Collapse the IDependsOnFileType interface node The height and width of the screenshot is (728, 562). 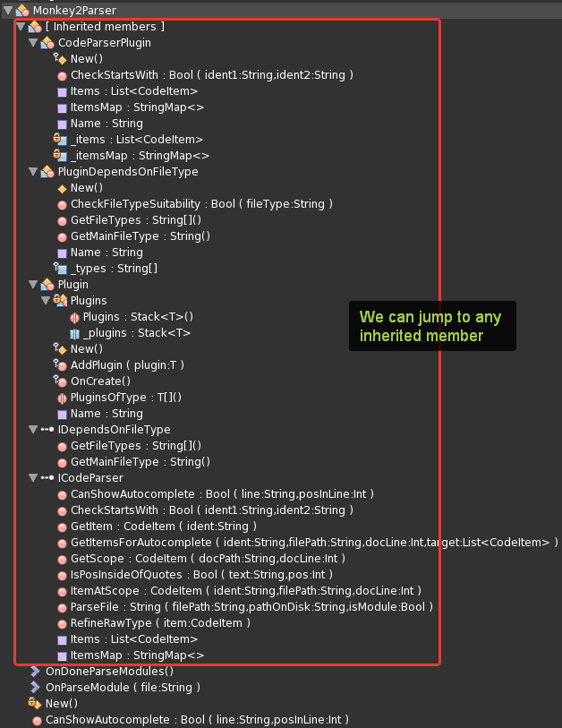click(33, 430)
